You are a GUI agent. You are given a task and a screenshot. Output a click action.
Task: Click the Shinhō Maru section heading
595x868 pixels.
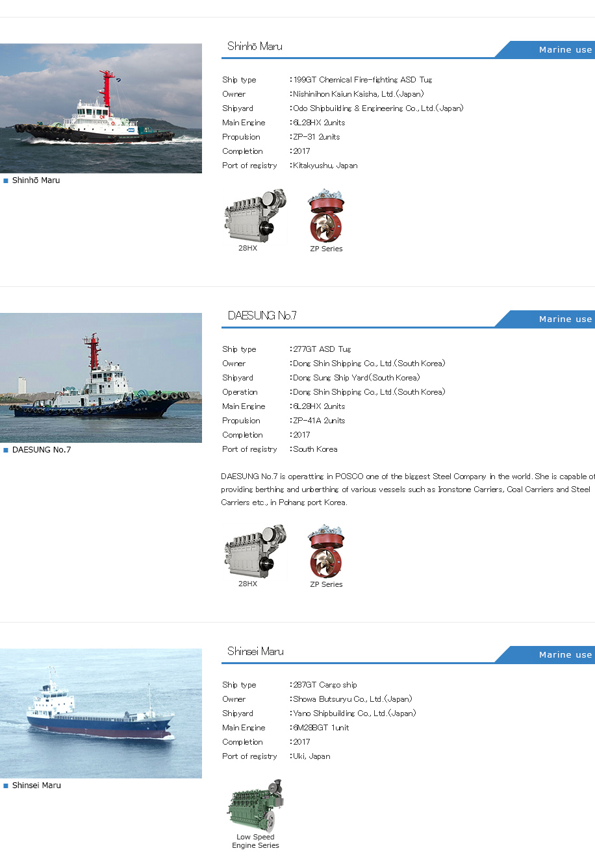(255, 46)
